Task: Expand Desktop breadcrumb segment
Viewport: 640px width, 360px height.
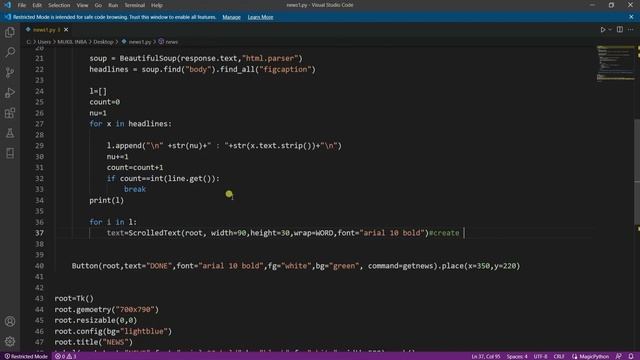Action: [x=103, y=42]
